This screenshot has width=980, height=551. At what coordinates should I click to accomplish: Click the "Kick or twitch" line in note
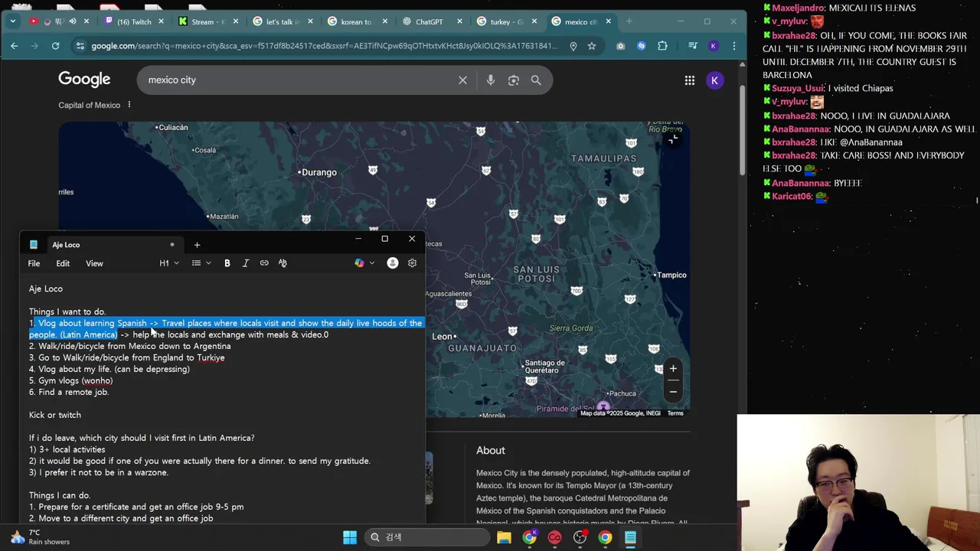pyautogui.click(x=55, y=416)
